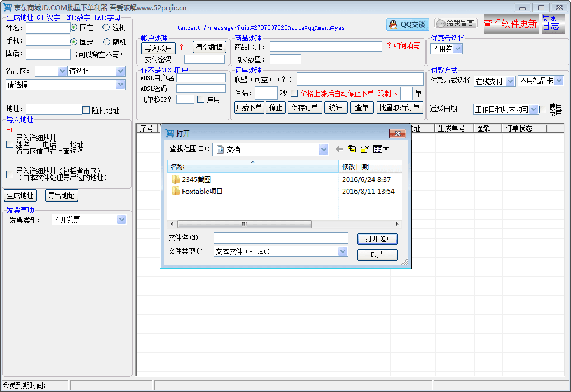
Task: Open the 文件类型 file type dropdown
Action: point(343,252)
